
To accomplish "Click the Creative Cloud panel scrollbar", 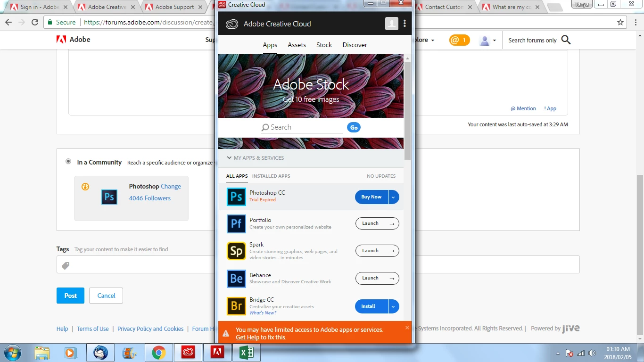I will [407, 111].
